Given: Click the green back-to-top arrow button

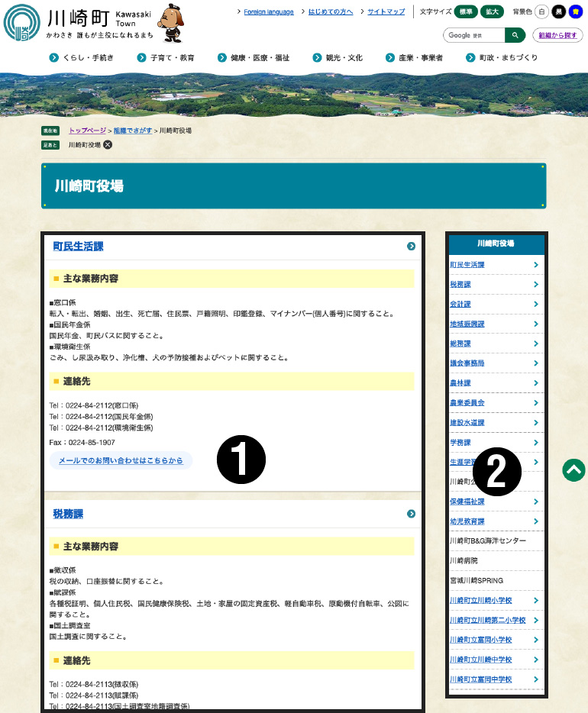Looking at the screenshot, I should (x=574, y=470).
